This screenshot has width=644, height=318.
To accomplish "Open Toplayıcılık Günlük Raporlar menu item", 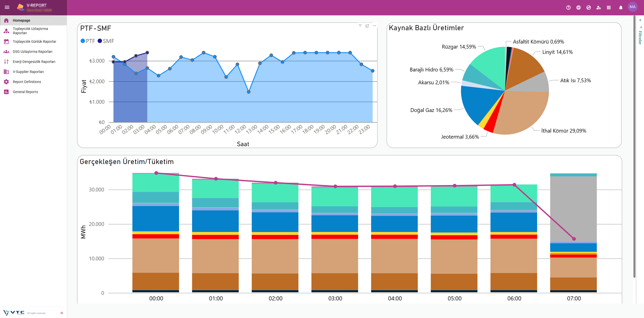I will [34, 42].
